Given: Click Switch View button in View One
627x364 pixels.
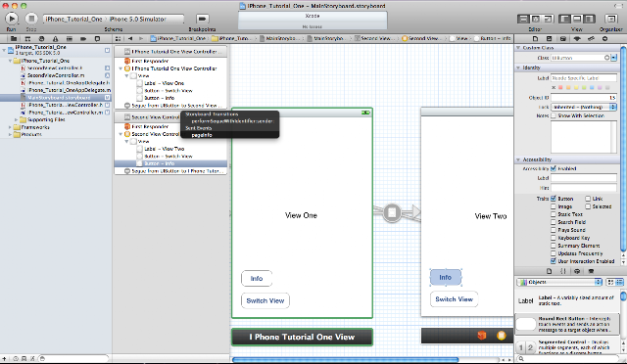Looking at the screenshot, I should coord(265,300).
